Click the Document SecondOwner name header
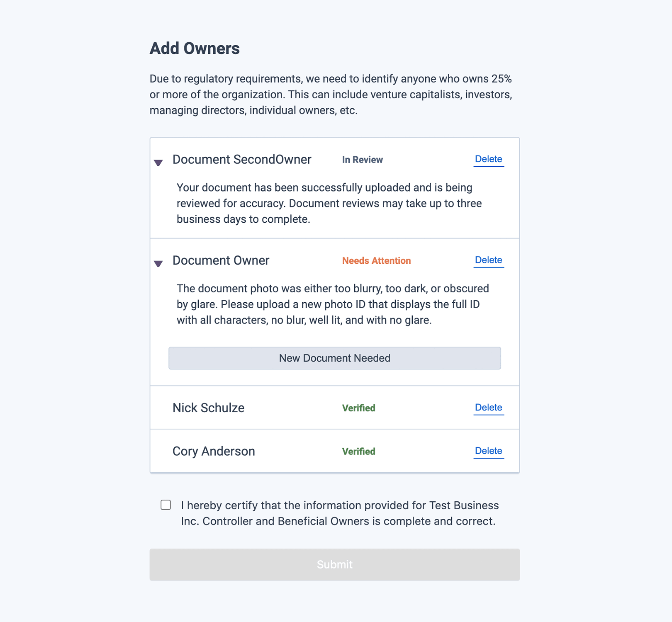This screenshot has width=672, height=622. tap(242, 160)
